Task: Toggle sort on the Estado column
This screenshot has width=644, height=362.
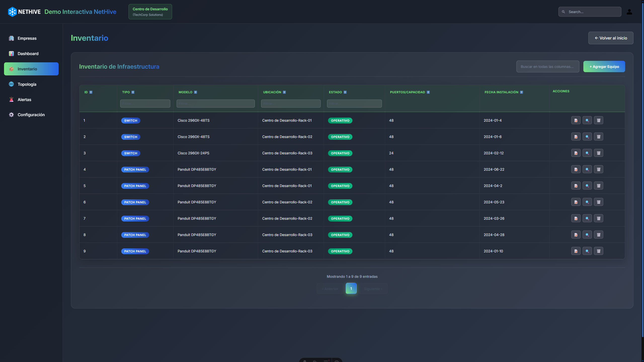Action: [x=345, y=92]
